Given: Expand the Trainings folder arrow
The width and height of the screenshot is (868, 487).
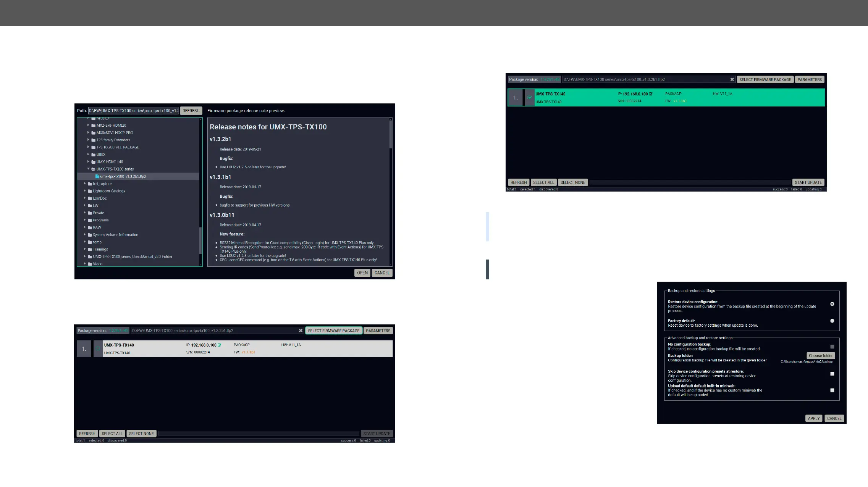Looking at the screenshot, I should [85, 249].
